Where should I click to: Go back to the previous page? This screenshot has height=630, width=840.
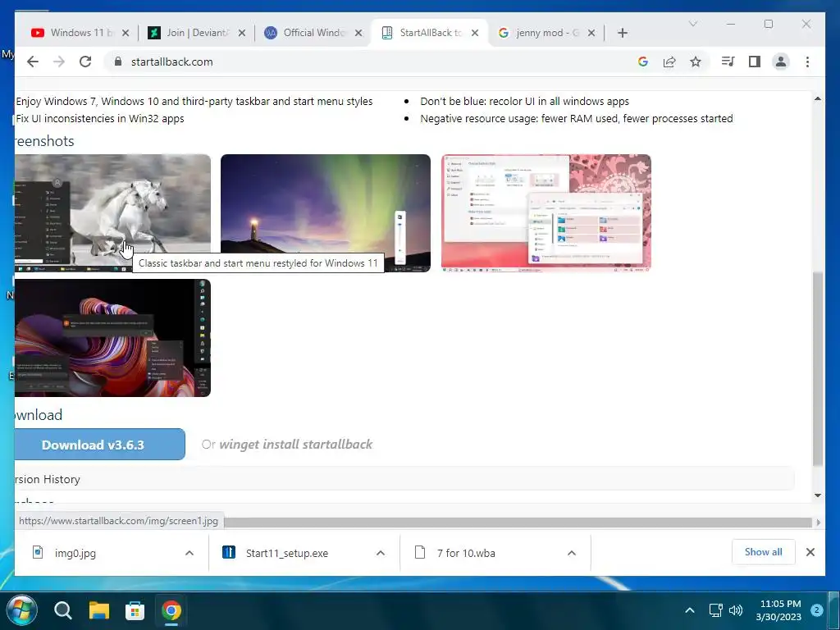[33, 62]
